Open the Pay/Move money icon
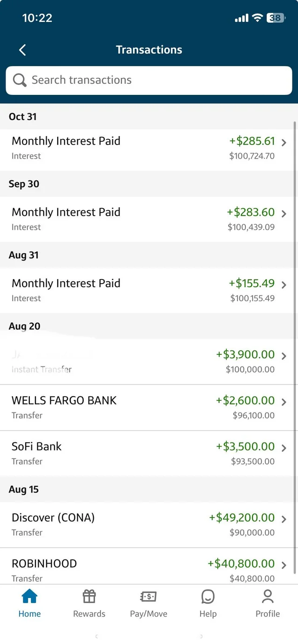 coord(149,596)
